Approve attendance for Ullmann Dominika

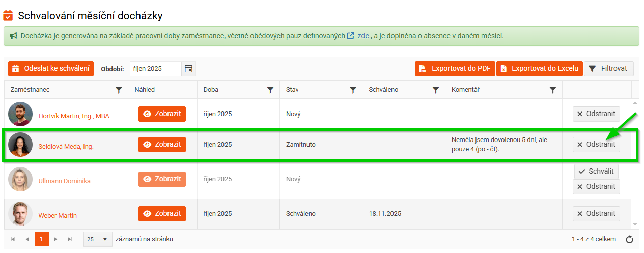click(x=597, y=172)
